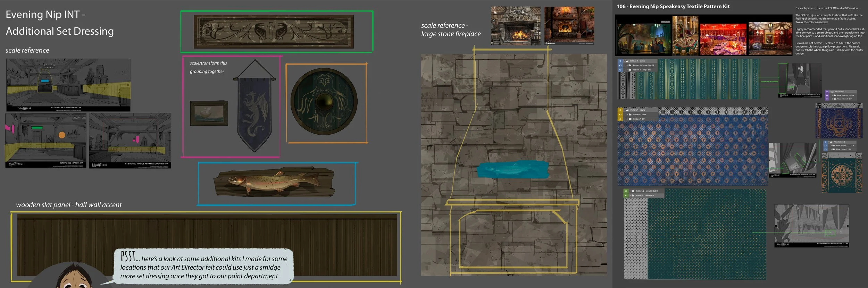Expand the Pattern 1 BW folder chevron
This screenshot has height=288, width=868.
[x=627, y=119]
